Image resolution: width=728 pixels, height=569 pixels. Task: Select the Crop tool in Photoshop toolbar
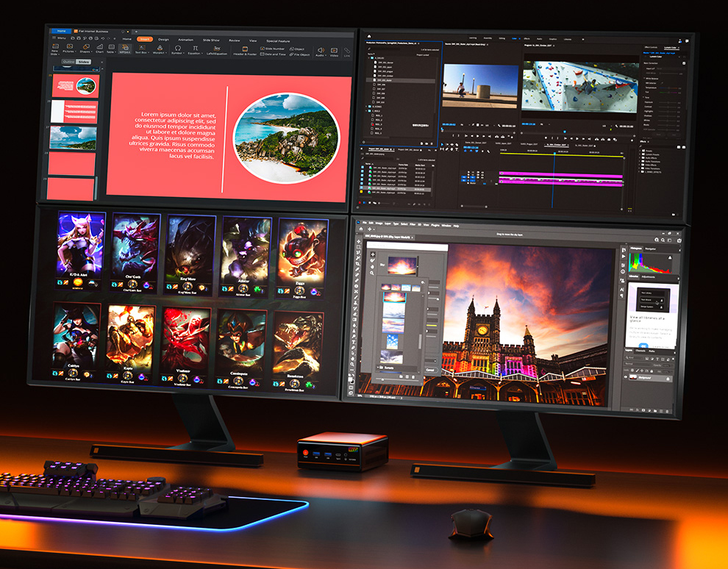[357, 264]
